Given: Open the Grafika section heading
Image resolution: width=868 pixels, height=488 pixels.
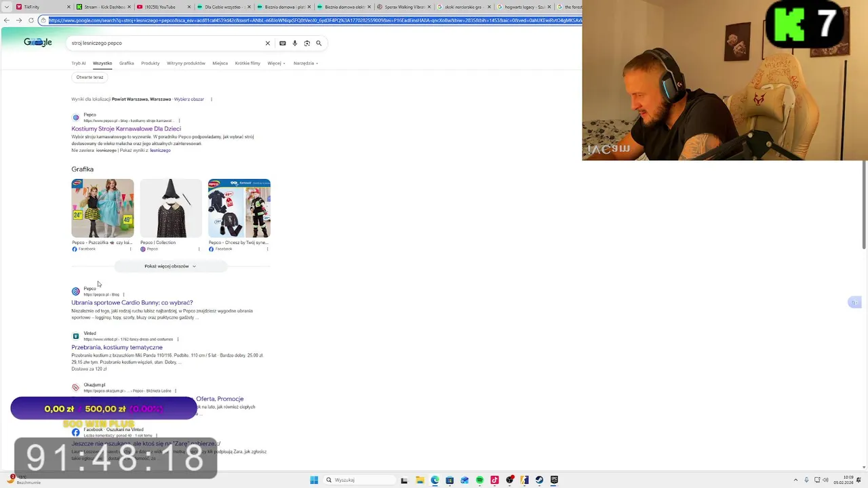Looking at the screenshot, I should 82,169.
